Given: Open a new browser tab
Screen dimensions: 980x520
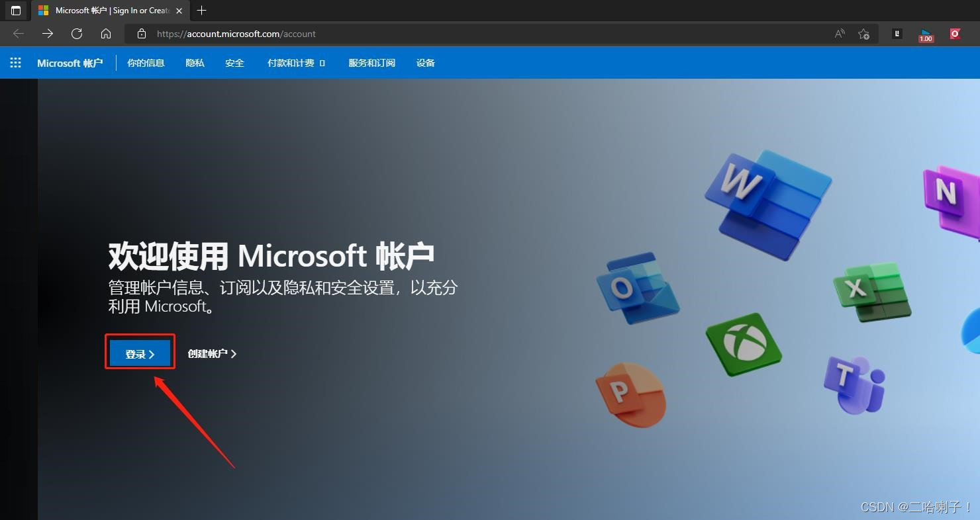Looking at the screenshot, I should tap(202, 11).
